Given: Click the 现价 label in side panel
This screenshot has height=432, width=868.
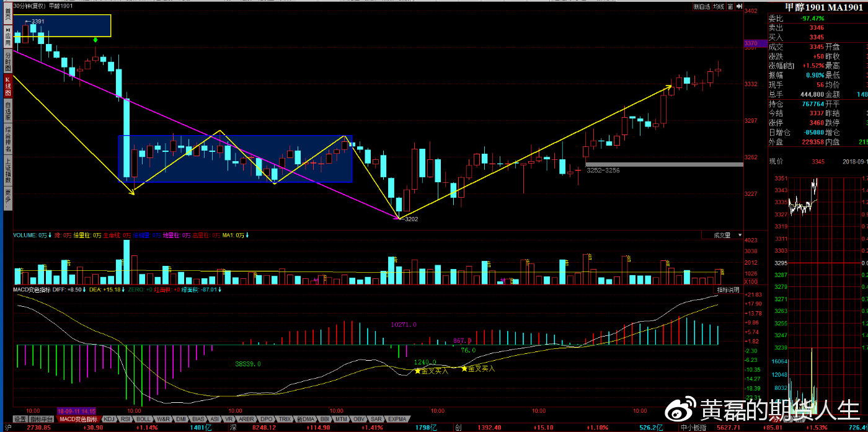Looking at the screenshot, I should pyautogui.click(x=776, y=162).
